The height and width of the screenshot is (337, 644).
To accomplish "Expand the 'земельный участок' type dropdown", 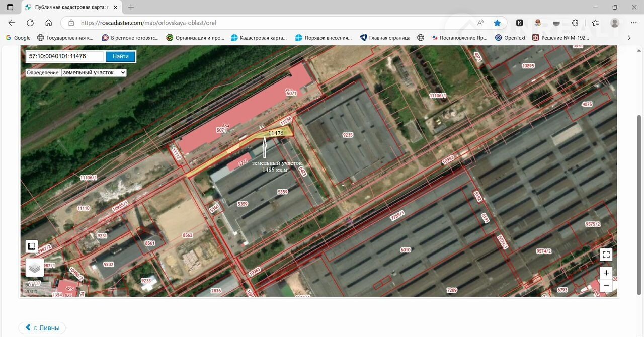I will coord(94,72).
